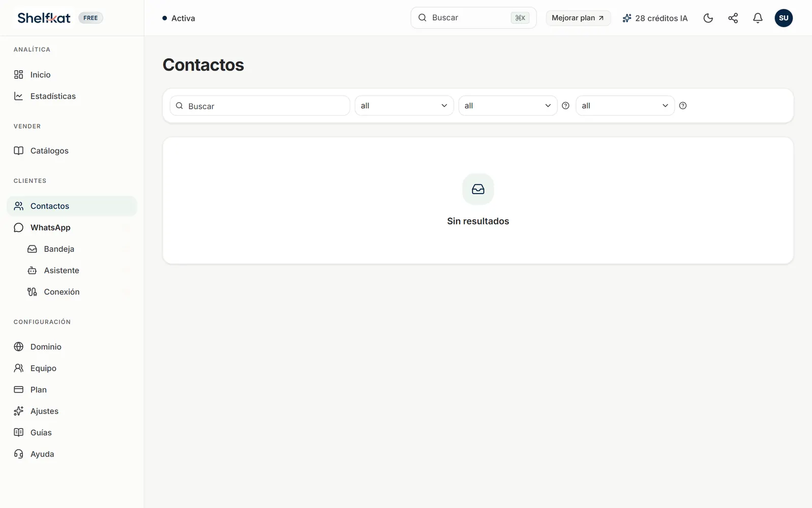
Task: Open the first 'all' filter dropdown
Action: click(x=404, y=106)
